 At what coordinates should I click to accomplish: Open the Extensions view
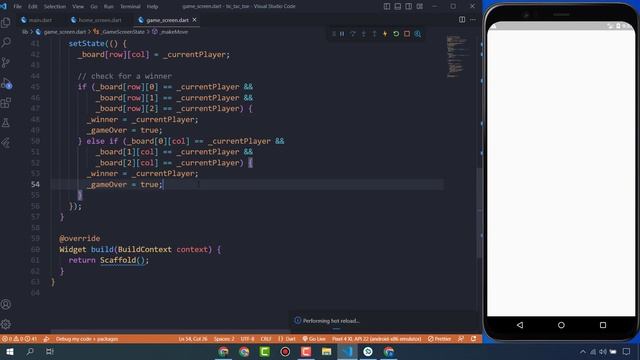(6, 103)
